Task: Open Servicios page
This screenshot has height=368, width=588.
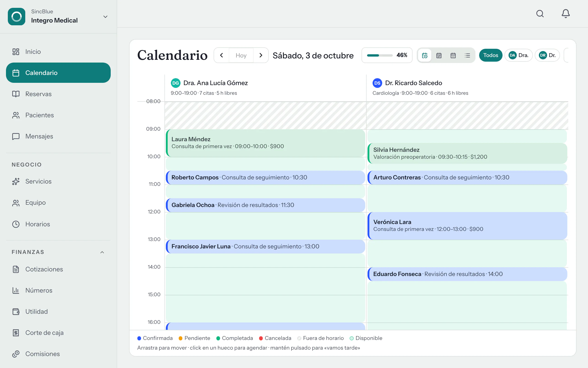Action: point(58,181)
